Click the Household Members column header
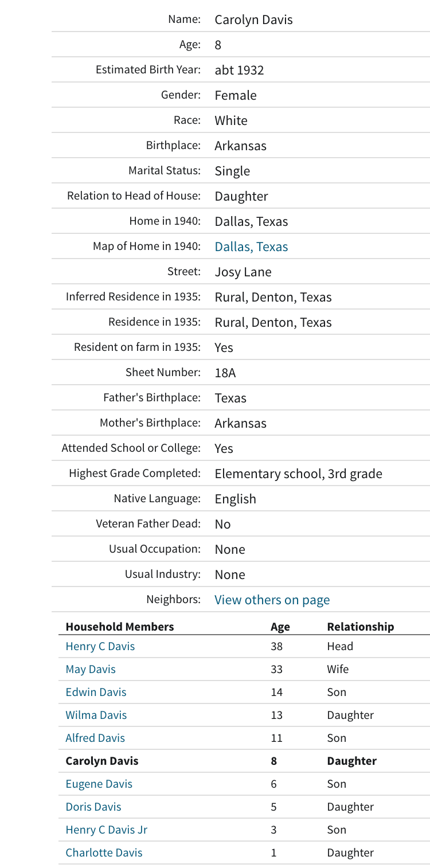430x868 pixels. [120, 627]
